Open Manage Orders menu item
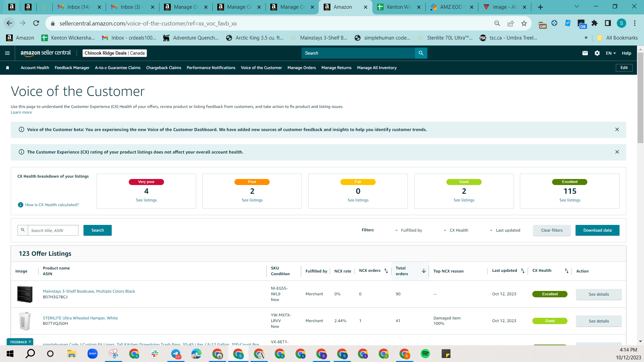Viewport: 644px width, 362px height. click(x=302, y=68)
